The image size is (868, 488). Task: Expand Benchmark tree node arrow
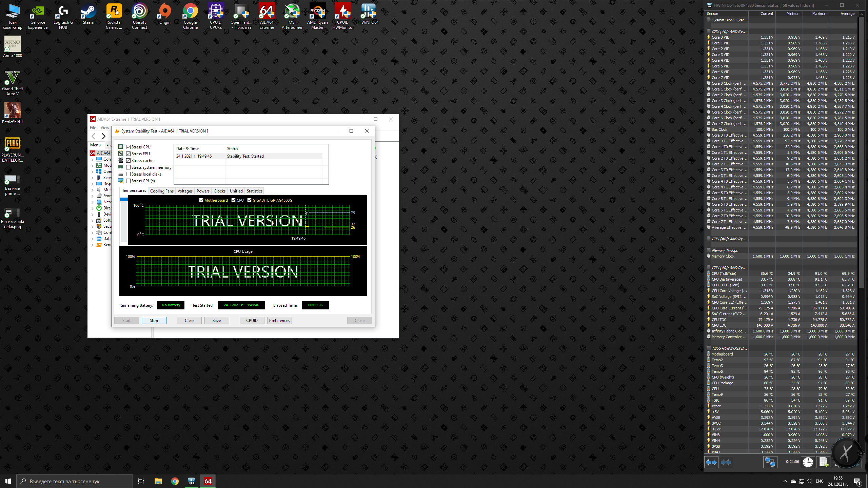[92, 245]
